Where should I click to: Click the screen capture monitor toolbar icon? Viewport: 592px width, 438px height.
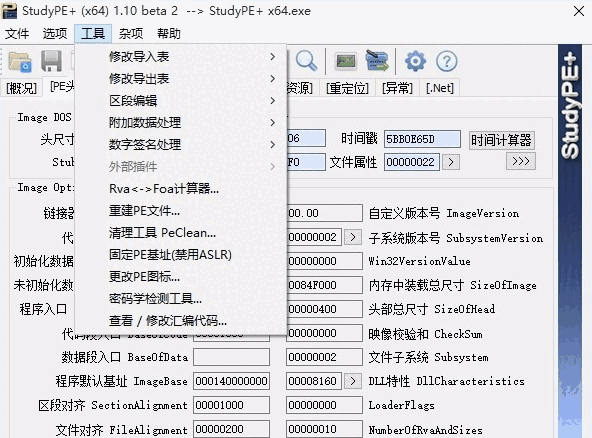tap(346, 61)
